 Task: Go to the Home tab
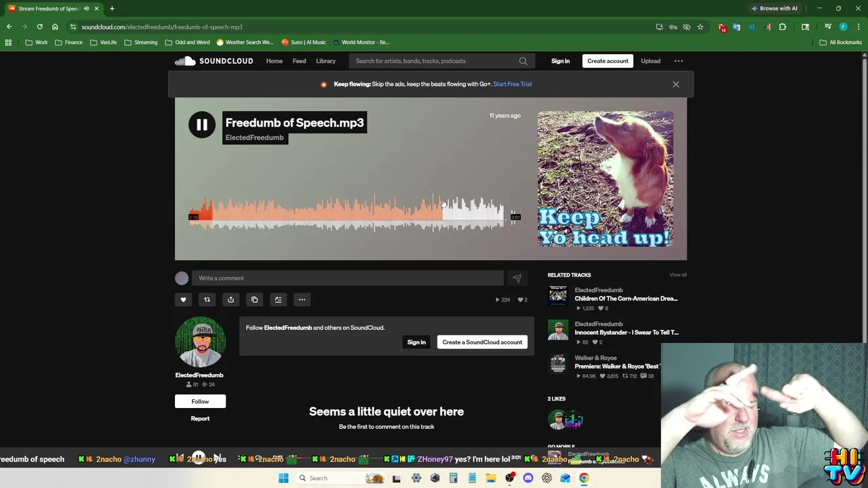click(x=274, y=61)
